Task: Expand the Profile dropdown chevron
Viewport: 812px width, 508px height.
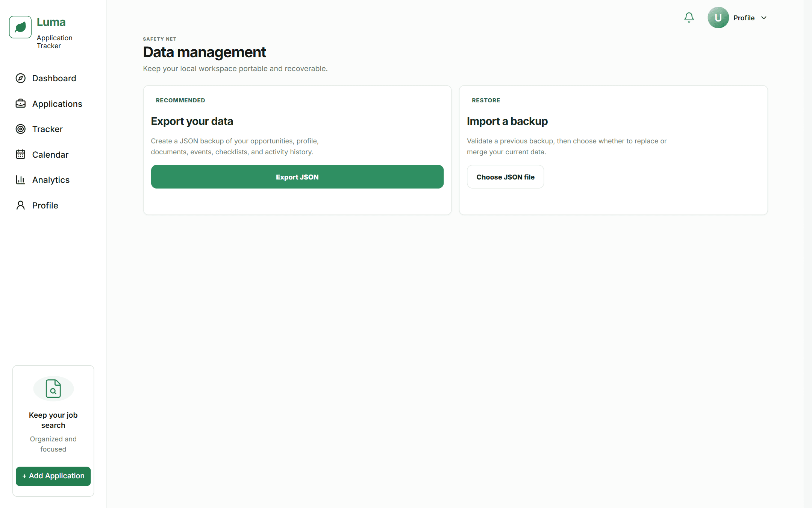Action: [764, 18]
